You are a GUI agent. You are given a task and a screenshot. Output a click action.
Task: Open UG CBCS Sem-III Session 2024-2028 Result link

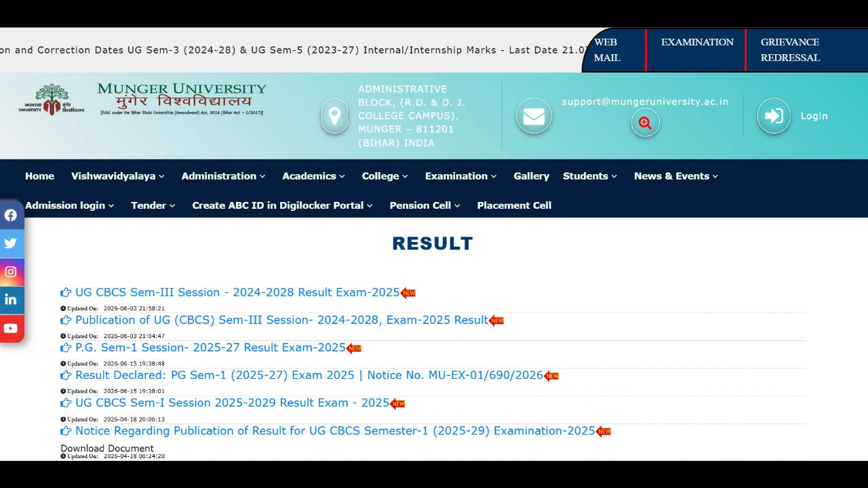pyautogui.click(x=237, y=292)
